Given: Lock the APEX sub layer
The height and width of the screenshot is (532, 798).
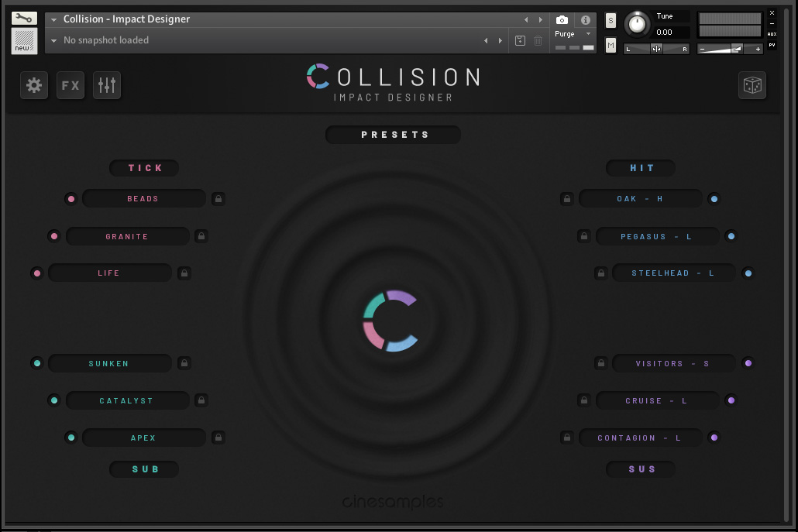Looking at the screenshot, I should [x=218, y=438].
